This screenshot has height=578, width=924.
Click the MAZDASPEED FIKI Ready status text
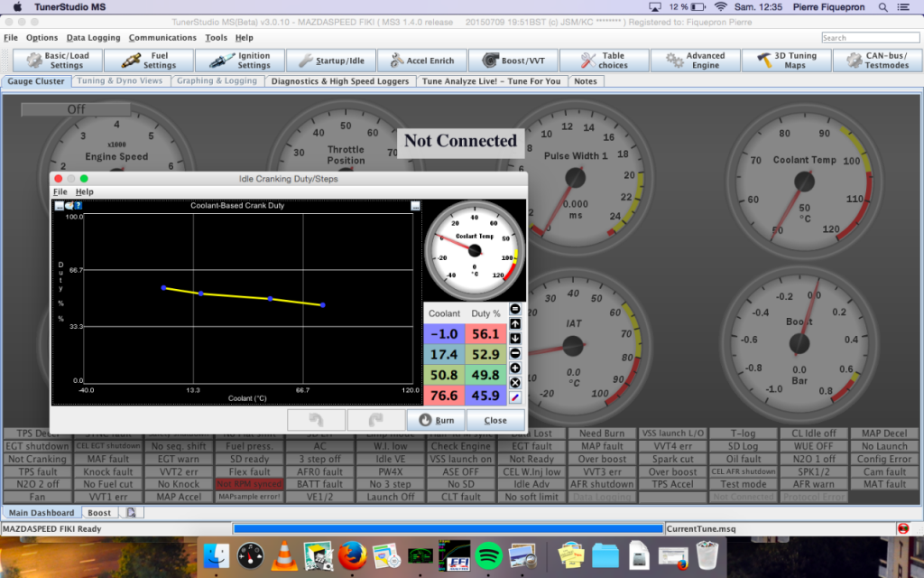(51, 529)
